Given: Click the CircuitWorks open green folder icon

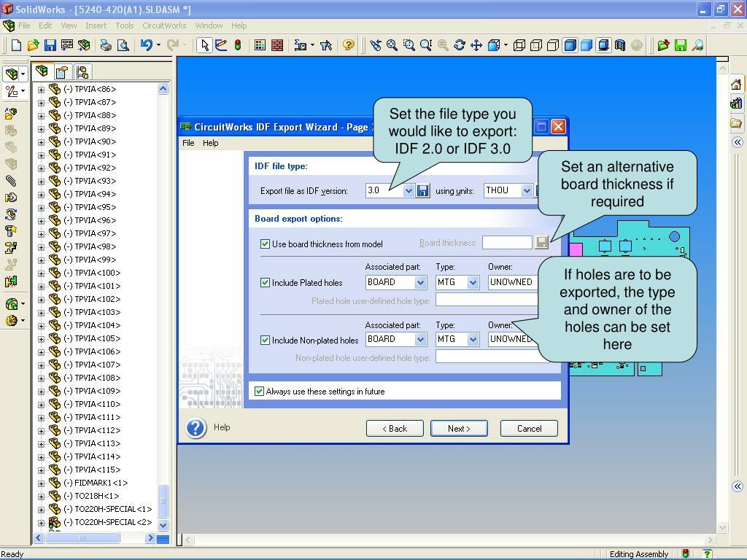Looking at the screenshot, I should [x=663, y=45].
